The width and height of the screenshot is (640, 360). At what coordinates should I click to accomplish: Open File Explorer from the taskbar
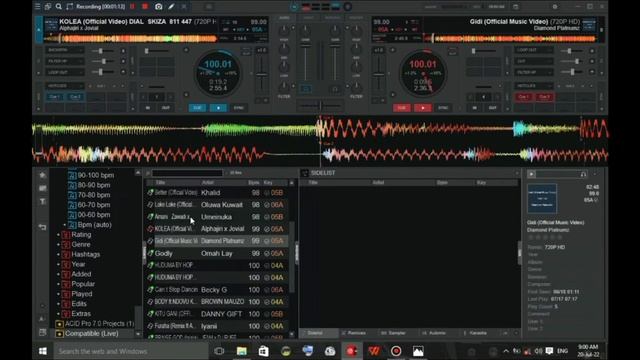(x=242, y=351)
